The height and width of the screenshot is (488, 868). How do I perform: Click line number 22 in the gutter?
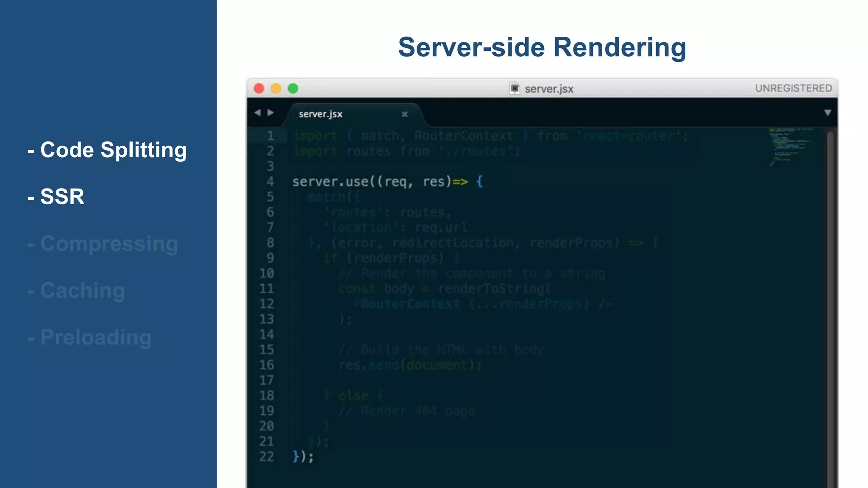tap(267, 457)
